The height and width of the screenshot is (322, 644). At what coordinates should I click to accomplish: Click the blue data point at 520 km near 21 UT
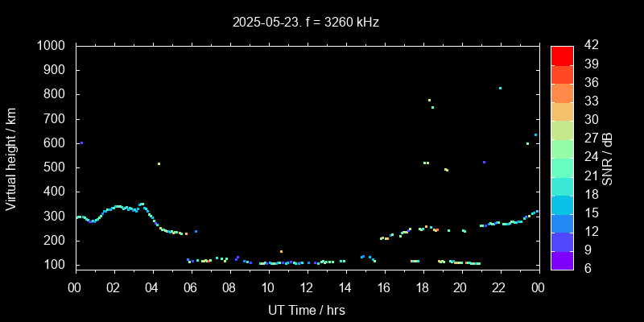tap(484, 162)
